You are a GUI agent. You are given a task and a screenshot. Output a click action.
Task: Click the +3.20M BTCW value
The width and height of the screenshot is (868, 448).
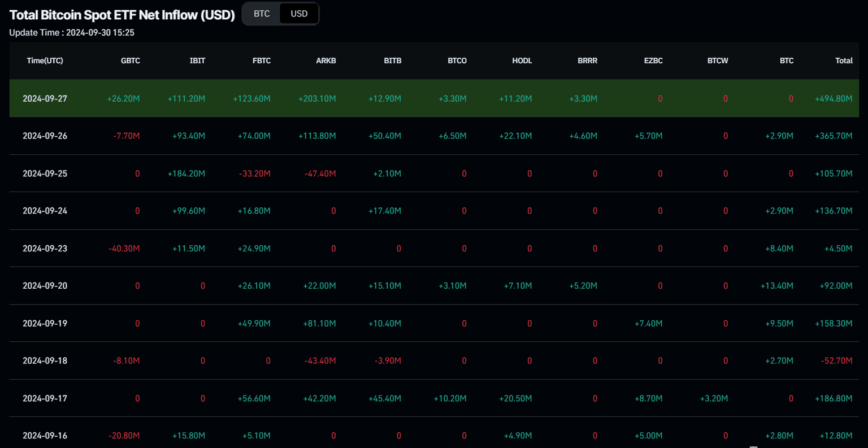pos(714,398)
